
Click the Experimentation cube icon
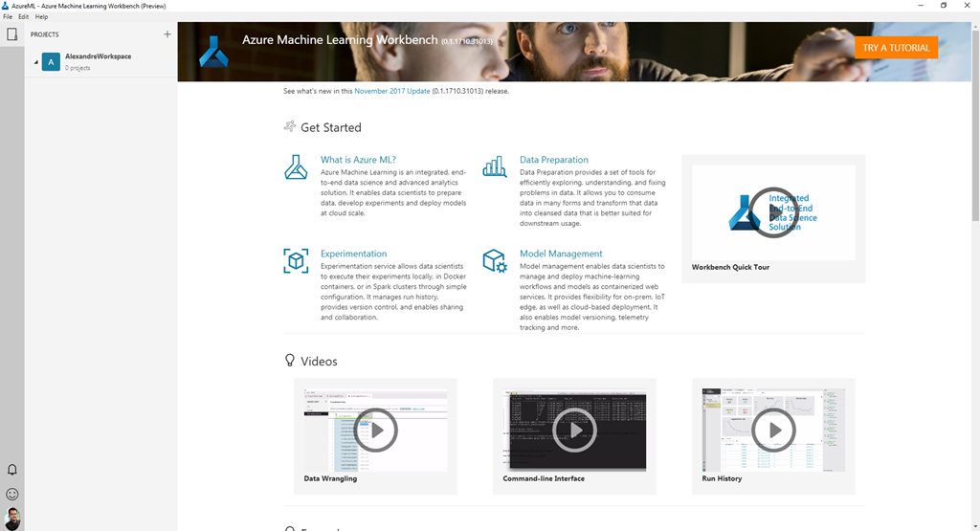296,260
